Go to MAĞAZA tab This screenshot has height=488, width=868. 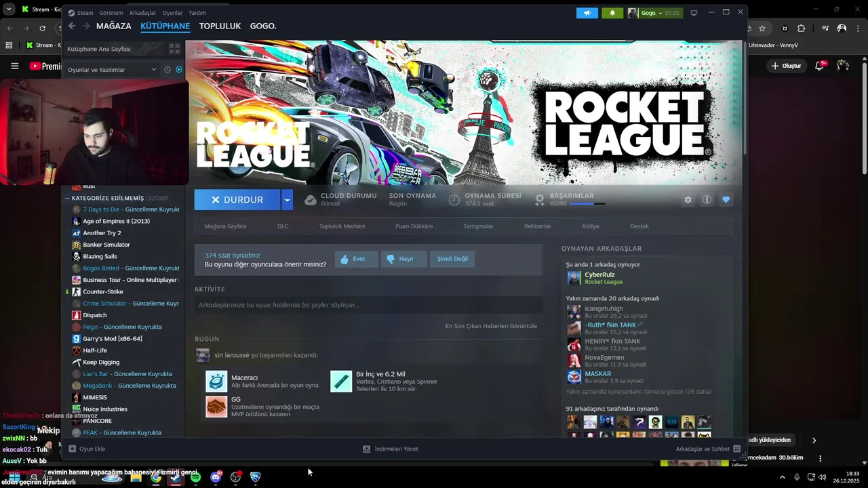point(114,26)
